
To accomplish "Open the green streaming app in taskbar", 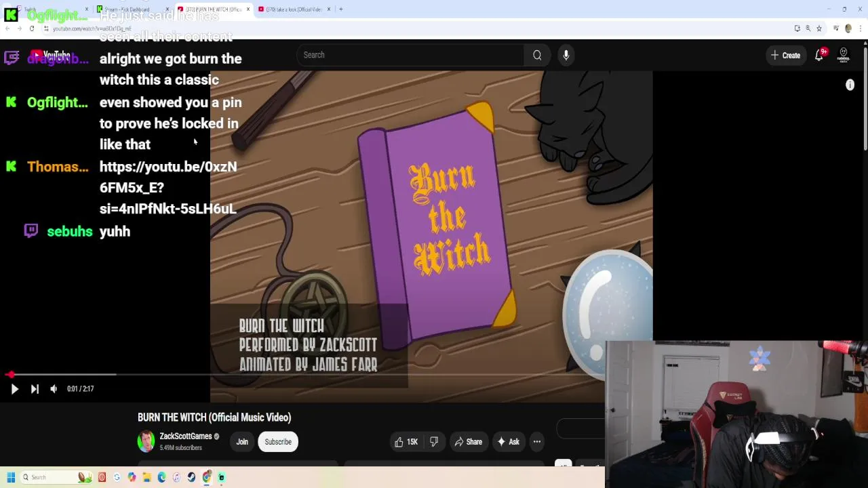I will 221,477.
